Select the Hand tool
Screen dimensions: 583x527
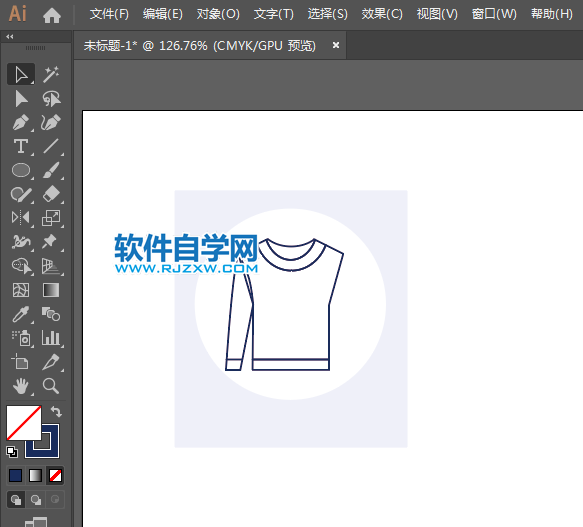[21, 386]
